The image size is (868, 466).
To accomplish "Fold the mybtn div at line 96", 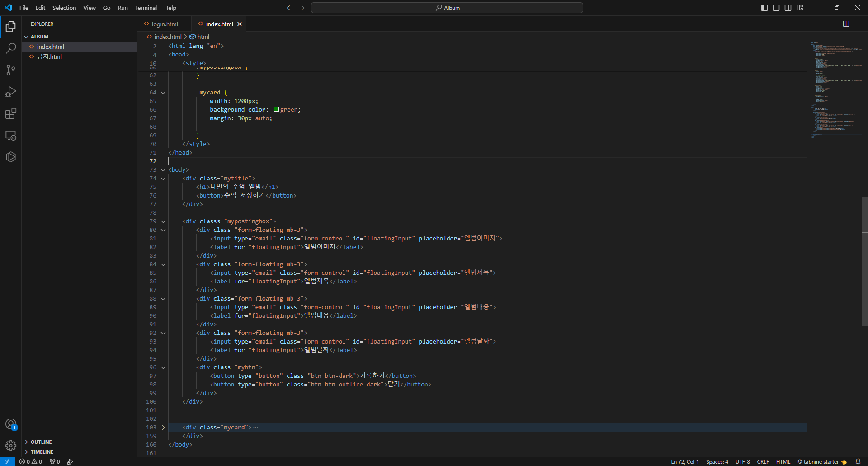I will [163, 367].
